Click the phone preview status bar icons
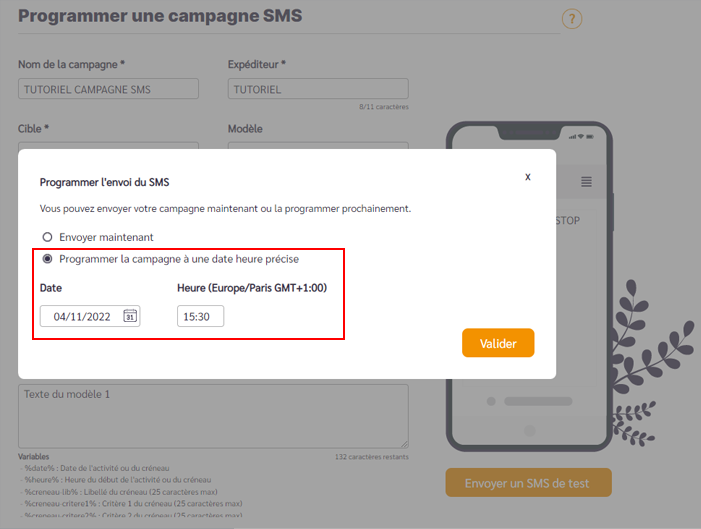Screen dimensions: 701x529 pyautogui.click(x=581, y=136)
